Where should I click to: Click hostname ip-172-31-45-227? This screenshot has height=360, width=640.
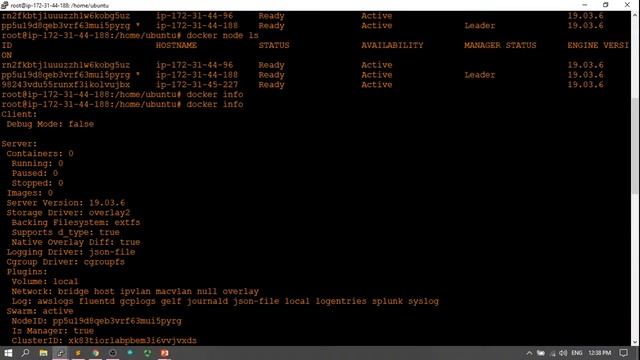(197, 85)
